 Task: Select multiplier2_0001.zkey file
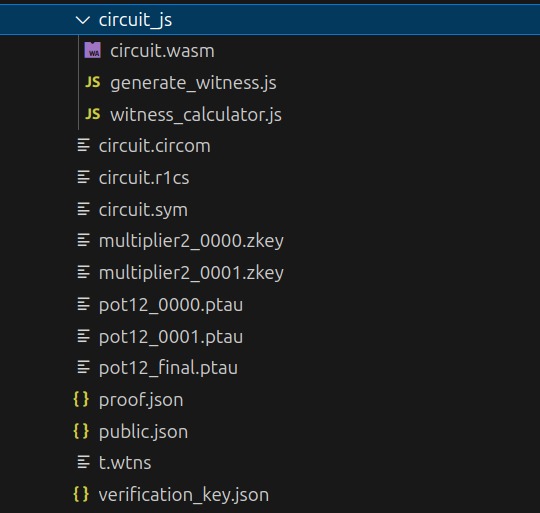coord(191,273)
